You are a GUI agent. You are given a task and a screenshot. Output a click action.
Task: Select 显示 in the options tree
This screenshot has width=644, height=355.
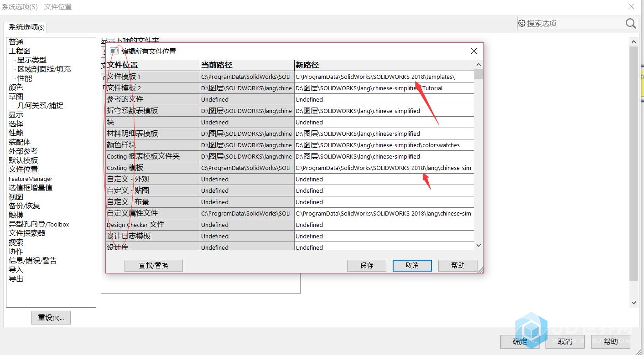tap(16, 115)
